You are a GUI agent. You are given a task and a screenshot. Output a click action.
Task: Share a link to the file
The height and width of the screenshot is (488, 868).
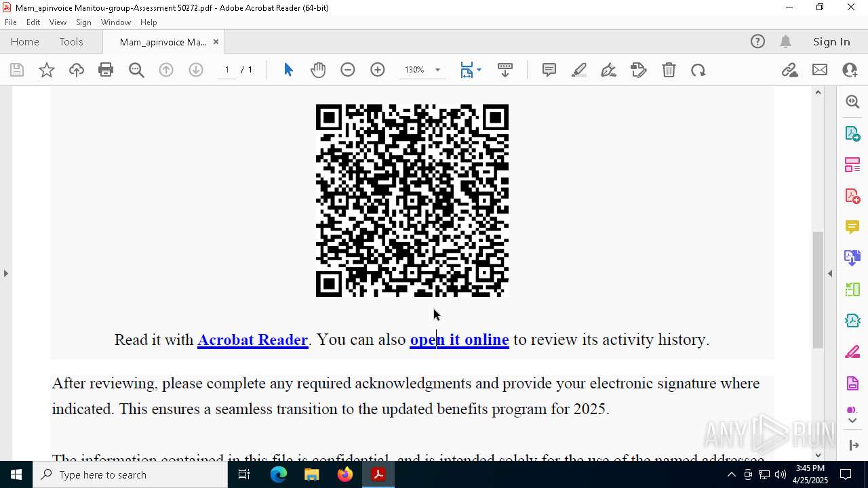[790, 70]
